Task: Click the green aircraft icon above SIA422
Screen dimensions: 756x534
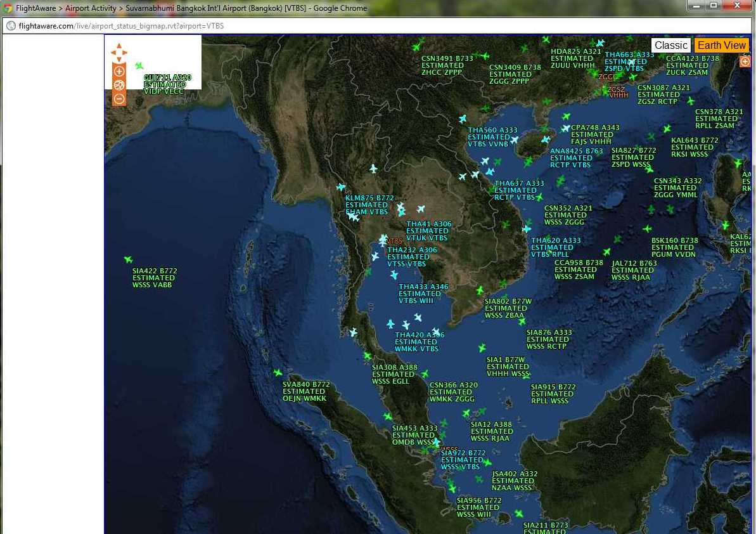Action: click(128, 259)
